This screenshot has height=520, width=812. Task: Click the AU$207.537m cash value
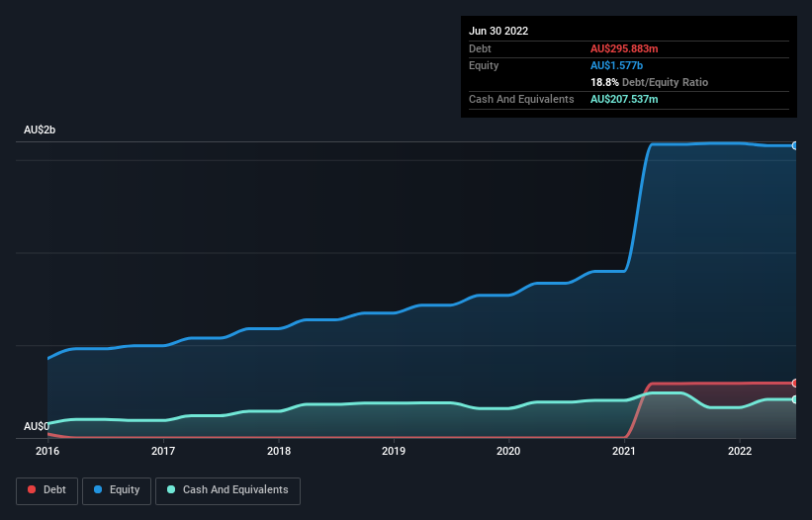(624, 99)
